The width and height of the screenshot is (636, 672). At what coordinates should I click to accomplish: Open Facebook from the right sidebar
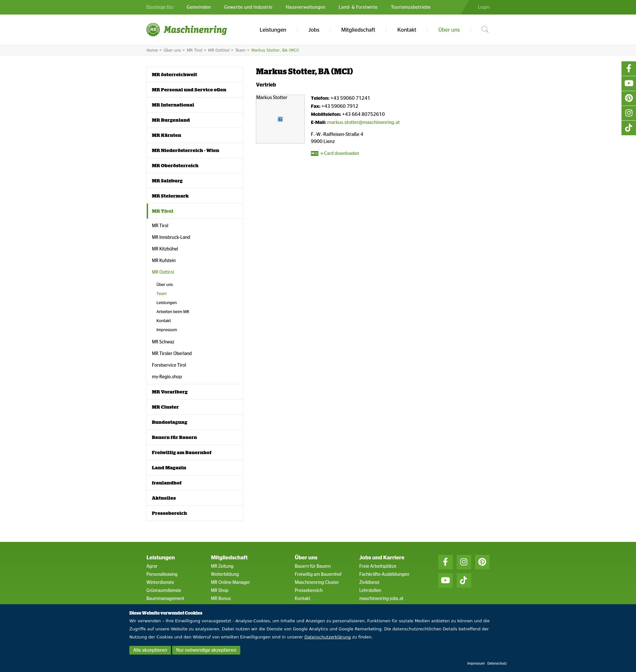pos(629,68)
